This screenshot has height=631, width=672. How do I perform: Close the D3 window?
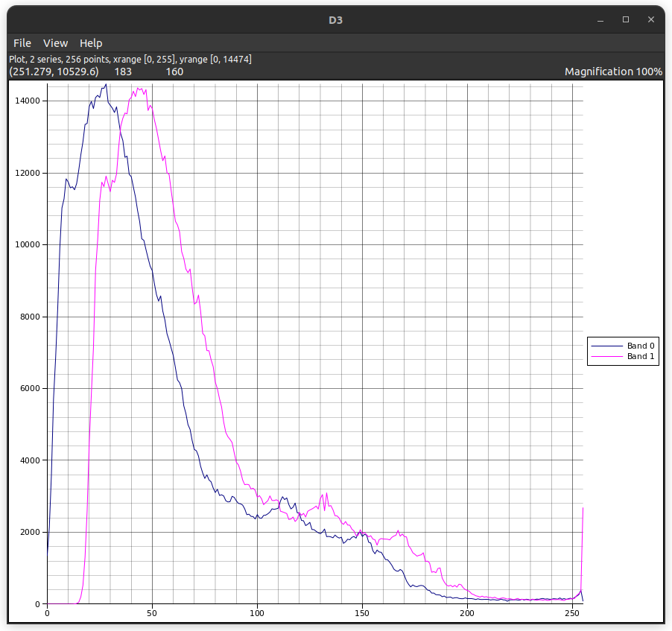651,19
